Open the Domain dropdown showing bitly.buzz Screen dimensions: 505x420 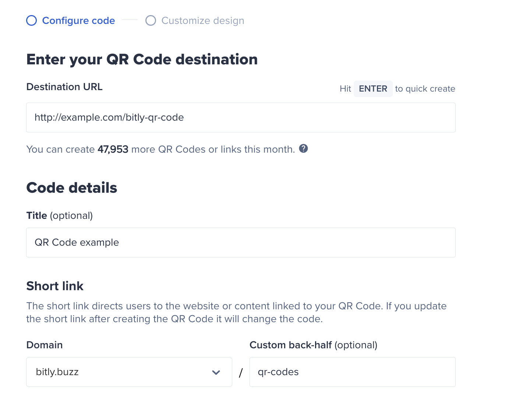pos(129,372)
